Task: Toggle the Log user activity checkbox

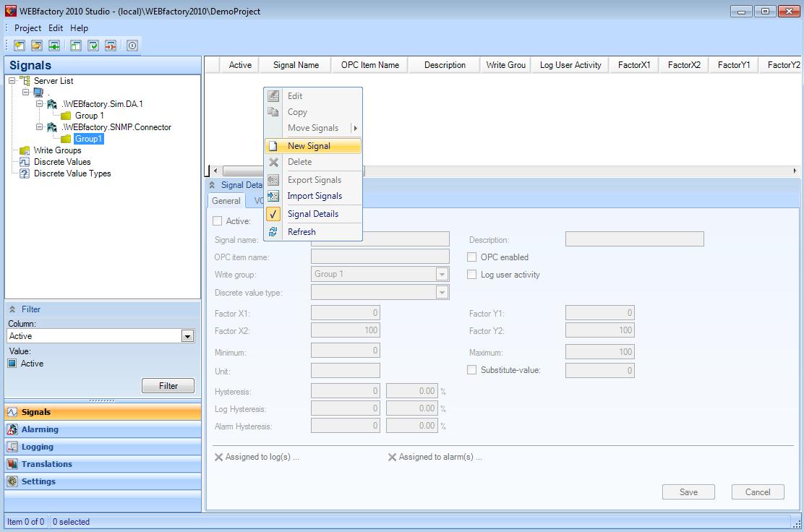Action: click(472, 275)
